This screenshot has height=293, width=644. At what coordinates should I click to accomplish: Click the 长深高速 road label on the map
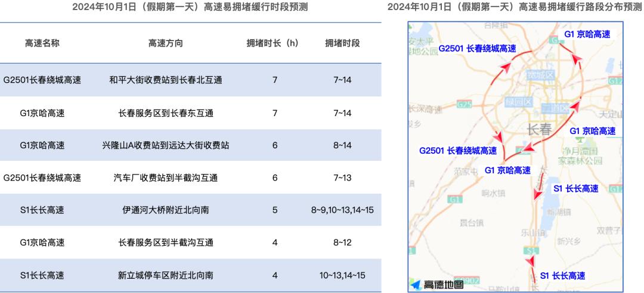pyautogui.click(x=426, y=110)
